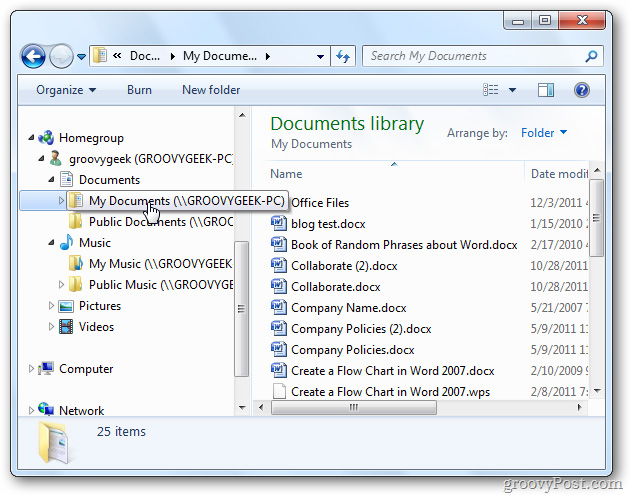This screenshot has height=495, width=631.
Task: Sort by the Name column header
Action: click(x=390, y=174)
